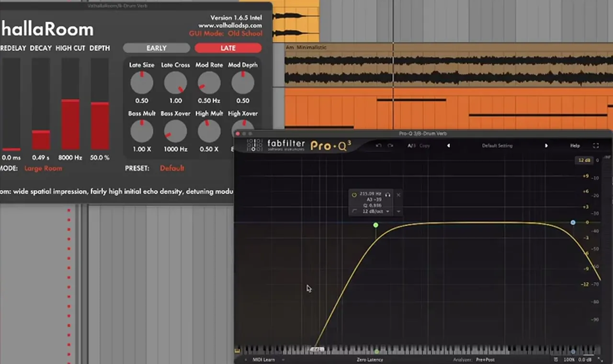Select the Am Minimalistic audio clip
The height and width of the screenshot is (364, 613).
click(x=449, y=65)
